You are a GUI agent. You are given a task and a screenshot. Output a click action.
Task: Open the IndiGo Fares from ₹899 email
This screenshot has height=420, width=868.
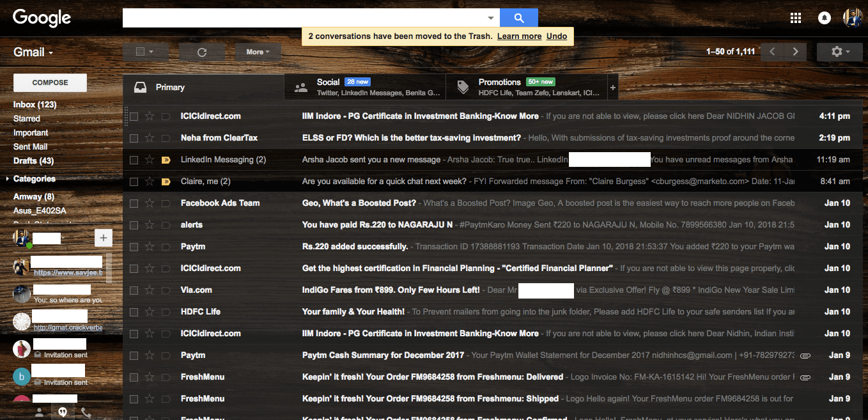pos(492,290)
